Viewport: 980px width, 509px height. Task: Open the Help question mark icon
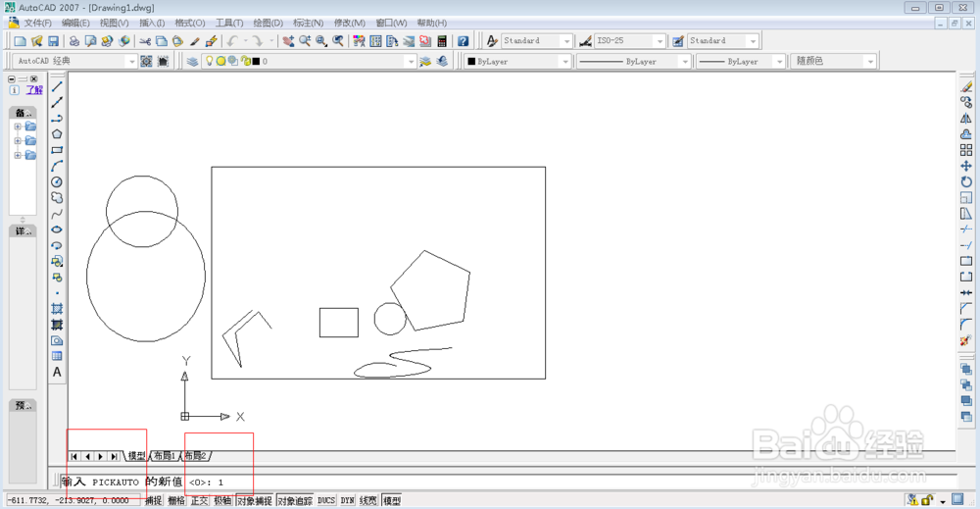(464, 41)
